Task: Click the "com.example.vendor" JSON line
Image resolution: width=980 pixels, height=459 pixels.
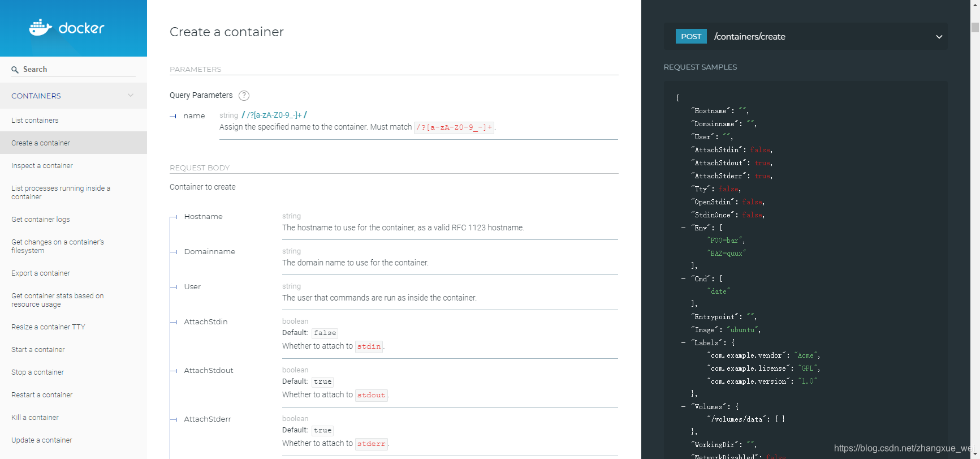Action: [763, 355]
